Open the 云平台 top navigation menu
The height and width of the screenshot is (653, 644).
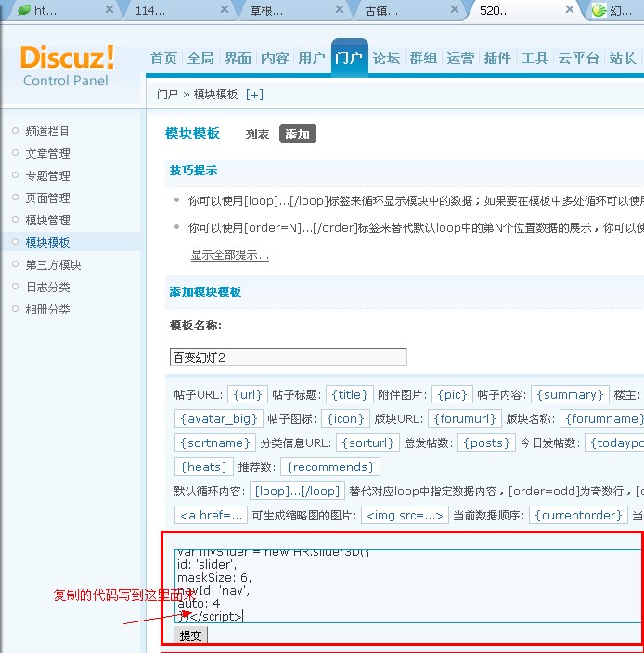tap(579, 58)
